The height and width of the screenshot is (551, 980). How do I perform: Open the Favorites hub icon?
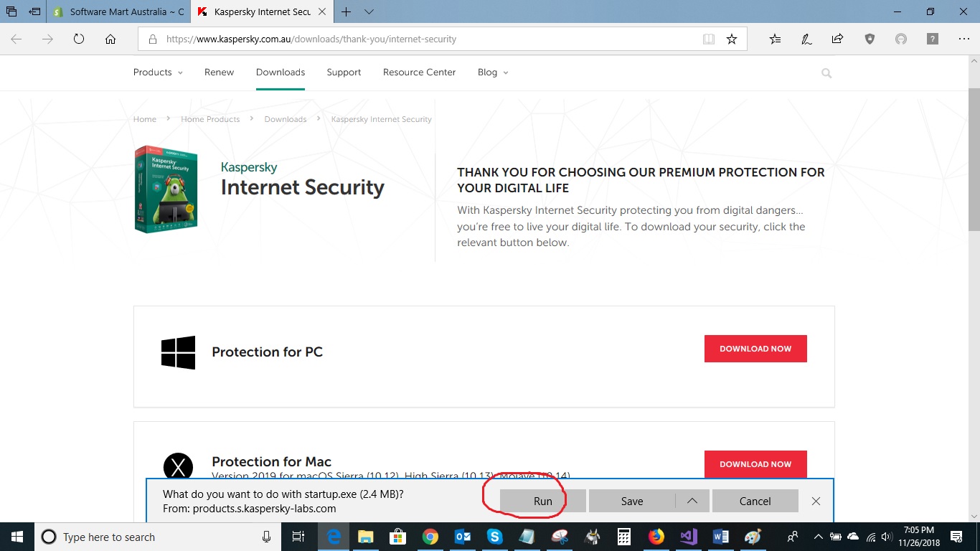[x=775, y=39]
